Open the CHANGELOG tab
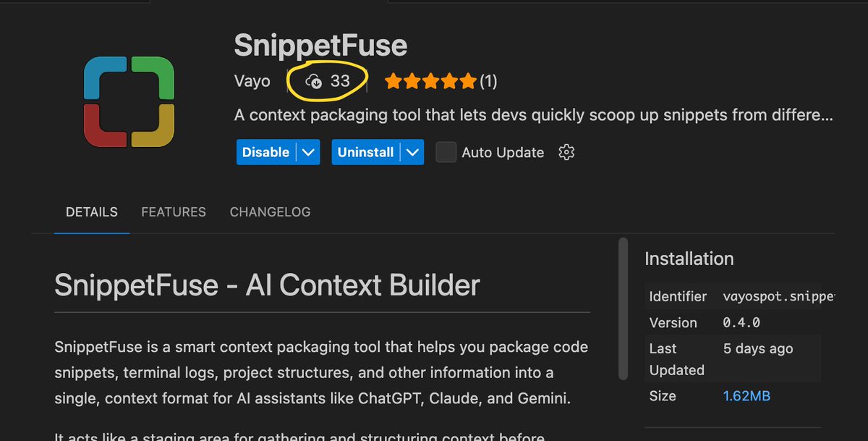 [x=270, y=211]
